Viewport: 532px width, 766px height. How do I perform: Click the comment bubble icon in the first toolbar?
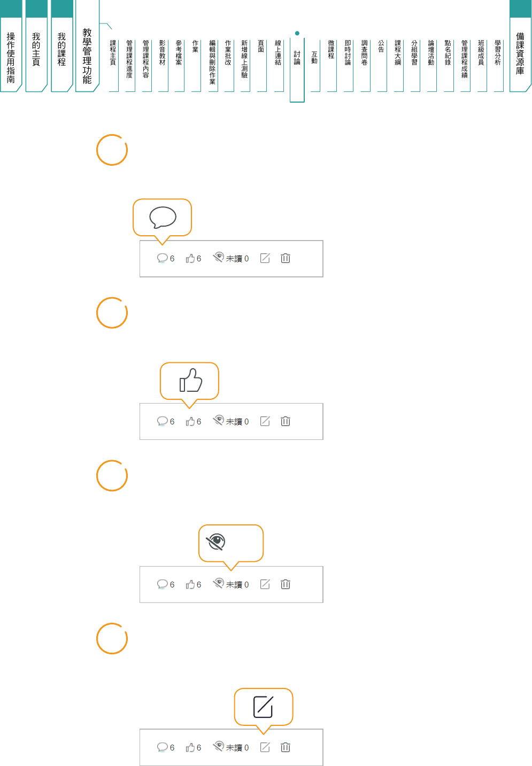pyautogui.click(x=162, y=258)
